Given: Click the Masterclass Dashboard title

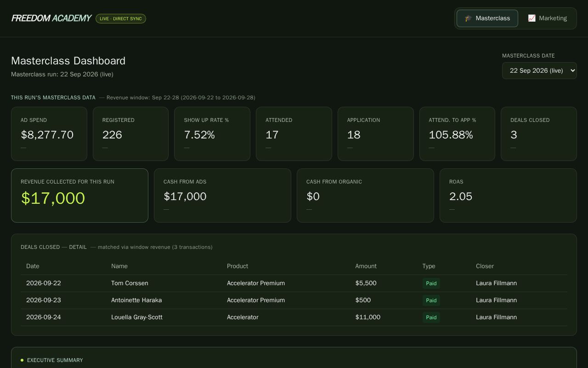Looking at the screenshot, I should tap(68, 61).
